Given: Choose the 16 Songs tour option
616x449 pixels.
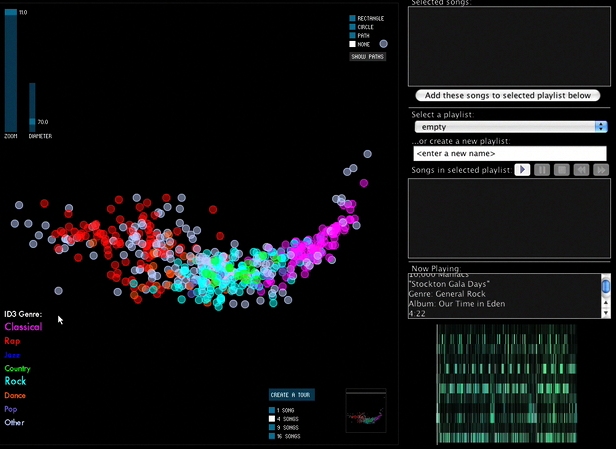Looking at the screenshot, I should pos(272,436).
